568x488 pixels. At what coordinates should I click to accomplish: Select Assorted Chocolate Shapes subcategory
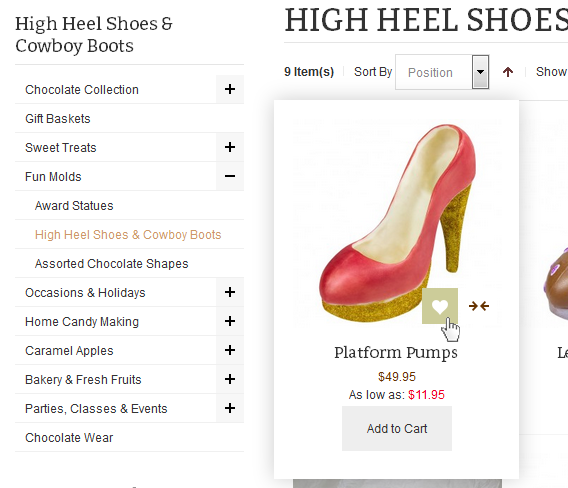click(x=112, y=263)
